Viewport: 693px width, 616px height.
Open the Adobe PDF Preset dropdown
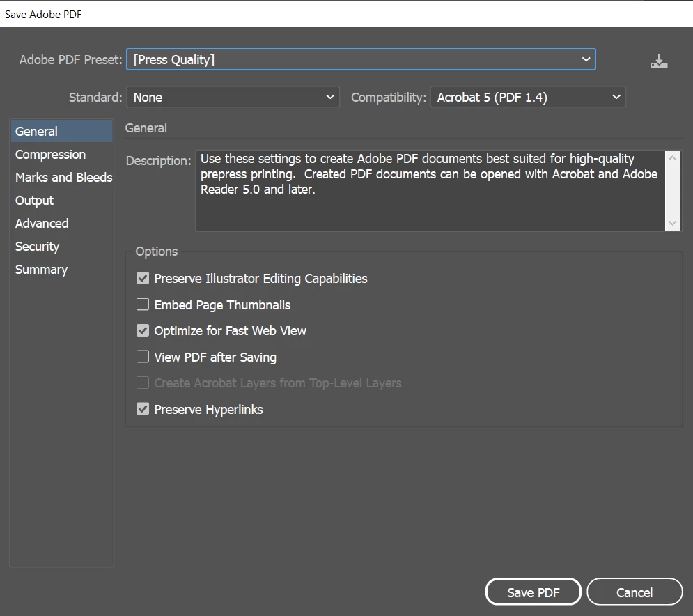(361, 59)
